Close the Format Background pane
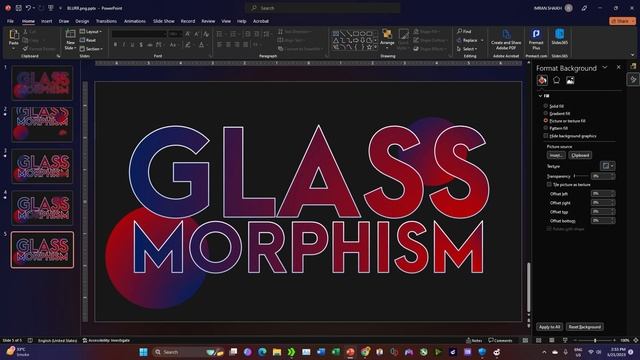This screenshot has width=640, height=360. pos(618,67)
